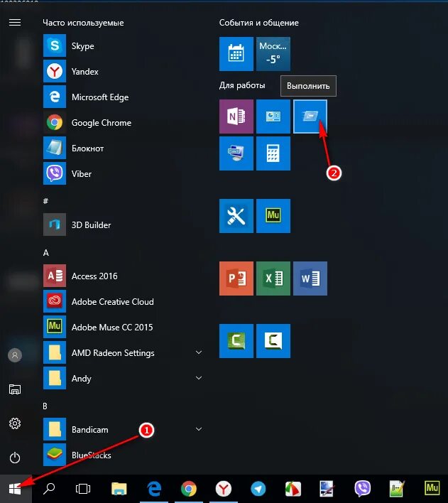Expand the Andy folder chevron
The width and height of the screenshot is (448, 503).
click(x=199, y=378)
